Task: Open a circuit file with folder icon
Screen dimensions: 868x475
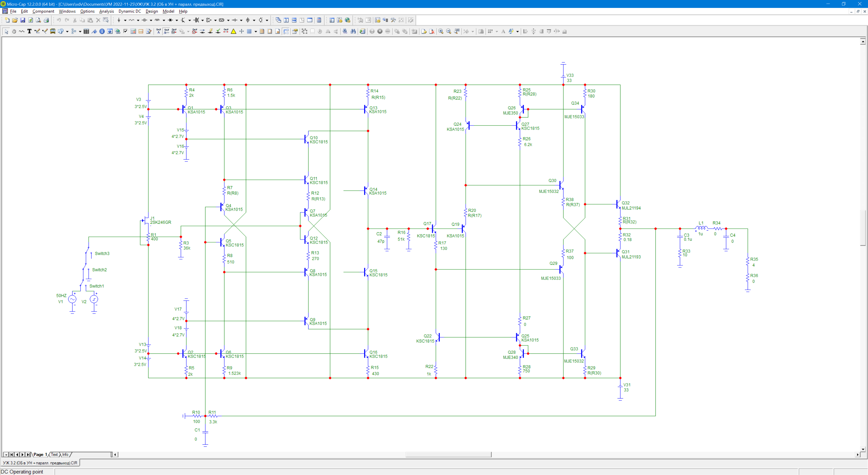Action: click(x=15, y=20)
